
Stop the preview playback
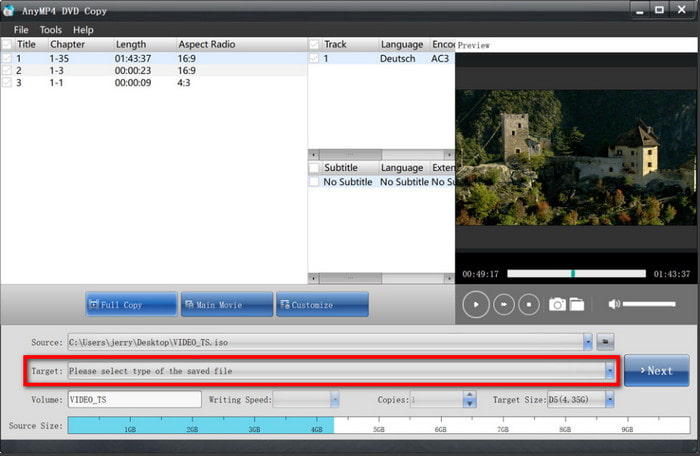pos(529,304)
